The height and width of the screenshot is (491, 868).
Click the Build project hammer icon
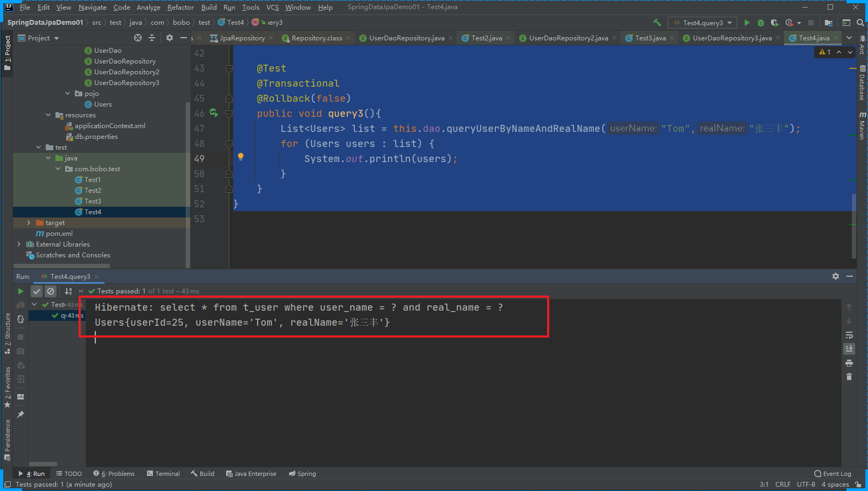pyautogui.click(x=657, y=23)
